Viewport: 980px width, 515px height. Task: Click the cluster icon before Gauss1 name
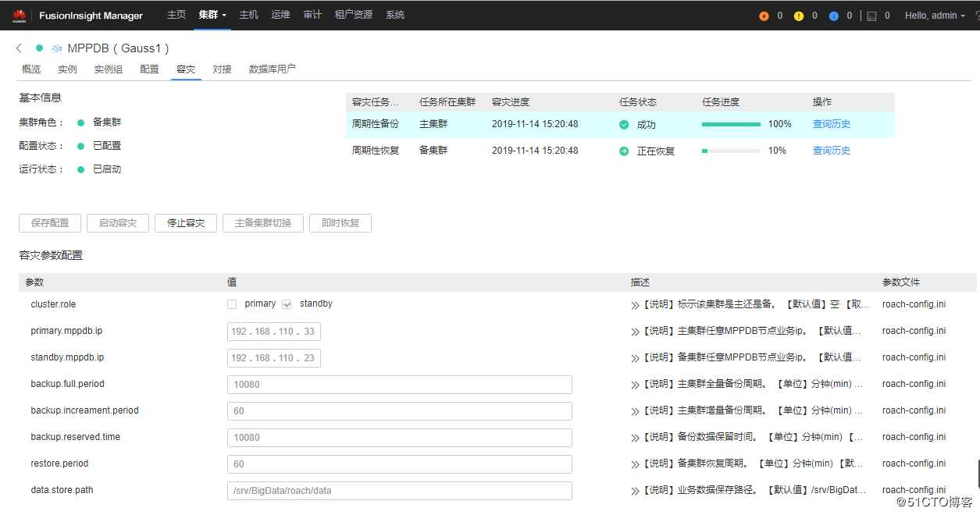pos(56,48)
